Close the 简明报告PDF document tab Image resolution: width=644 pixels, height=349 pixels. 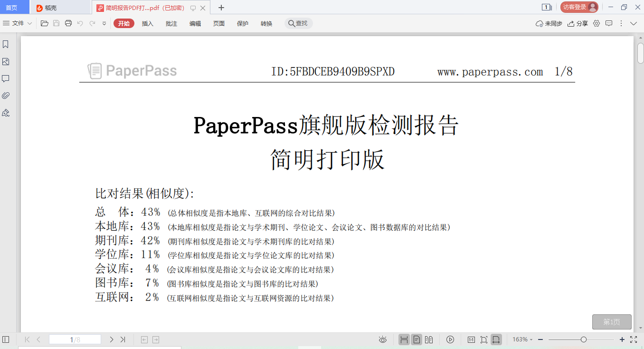[203, 8]
